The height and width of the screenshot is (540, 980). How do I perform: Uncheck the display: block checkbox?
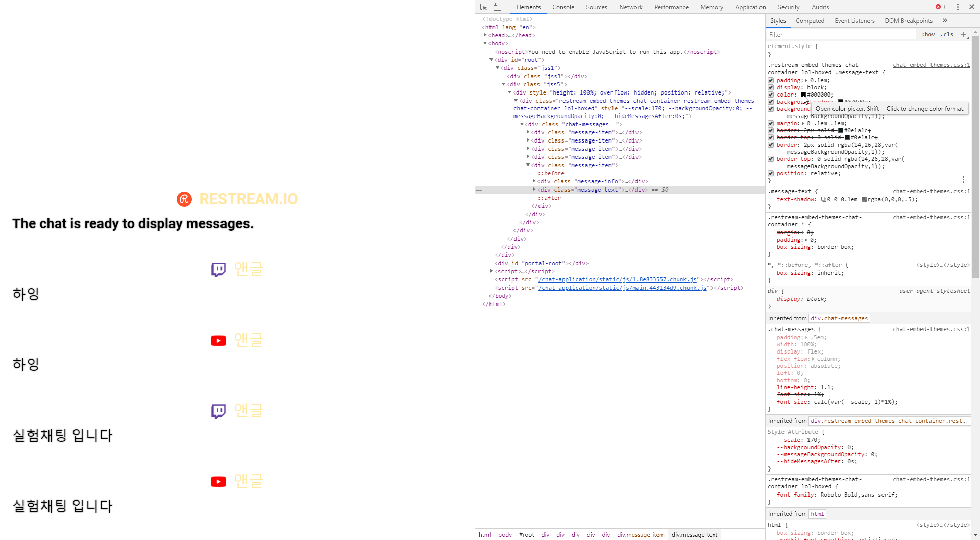(771, 87)
